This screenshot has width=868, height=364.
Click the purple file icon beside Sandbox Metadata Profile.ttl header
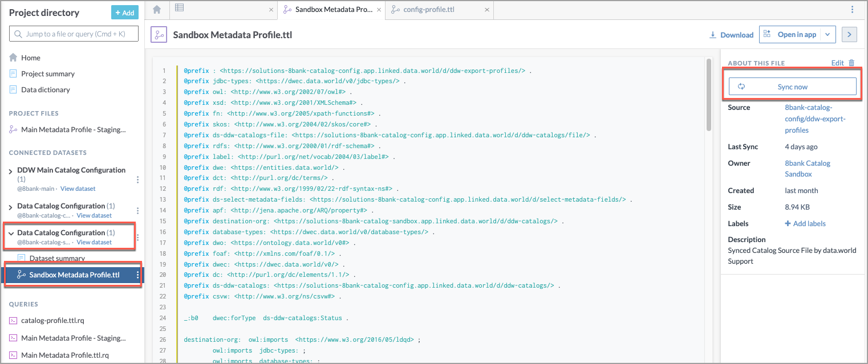(x=159, y=35)
